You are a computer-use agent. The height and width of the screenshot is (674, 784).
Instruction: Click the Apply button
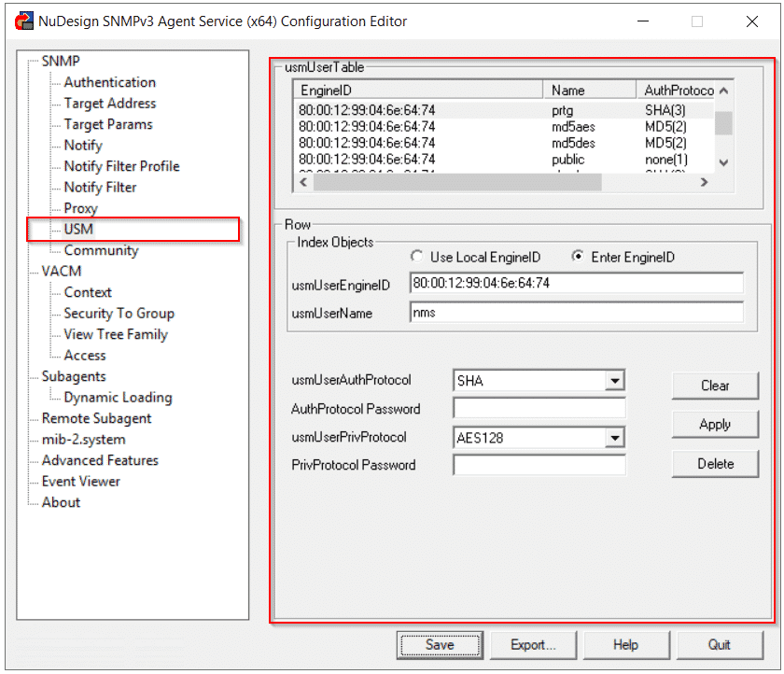(715, 425)
